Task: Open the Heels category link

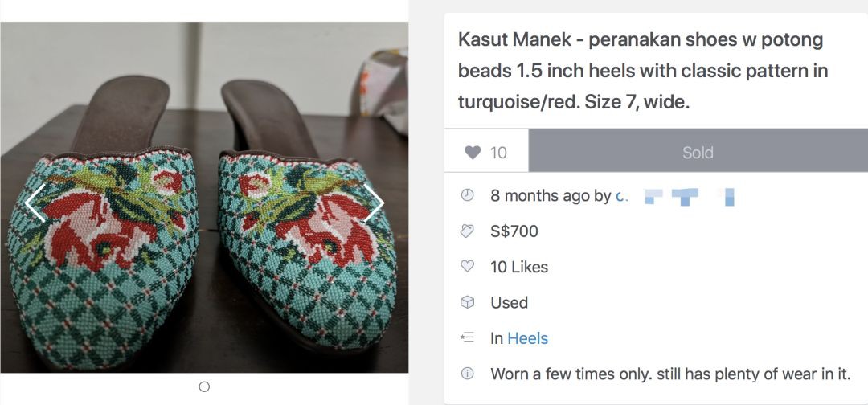Action: pyautogui.click(x=527, y=338)
